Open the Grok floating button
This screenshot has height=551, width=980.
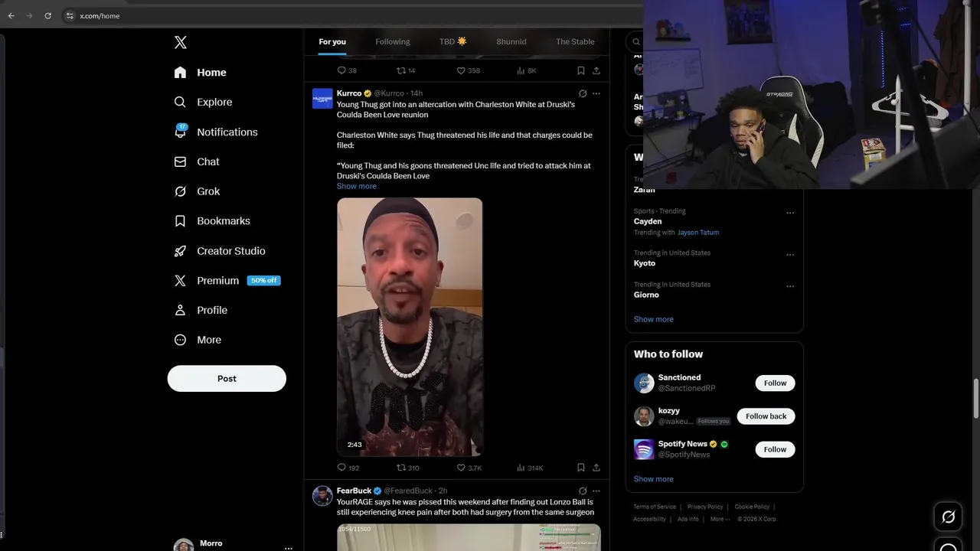[948, 517]
